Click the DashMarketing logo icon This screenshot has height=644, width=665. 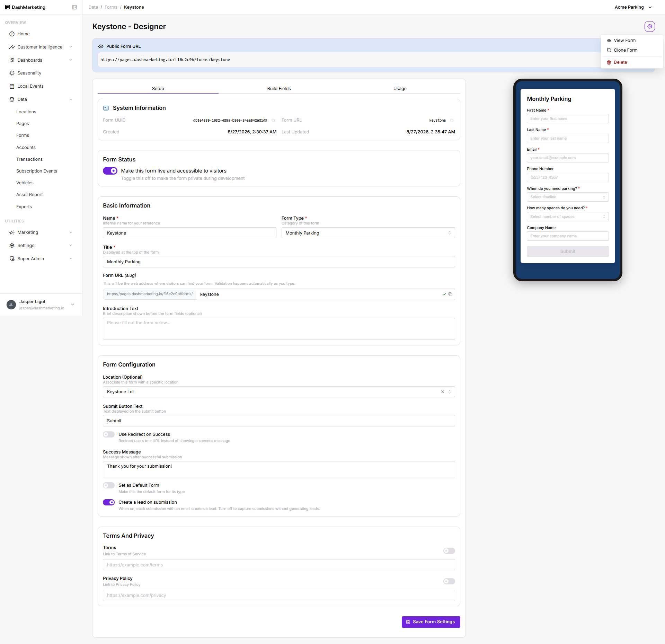pos(7,7)
